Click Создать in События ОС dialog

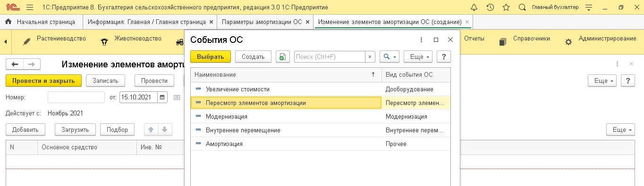tap(253, 57)
